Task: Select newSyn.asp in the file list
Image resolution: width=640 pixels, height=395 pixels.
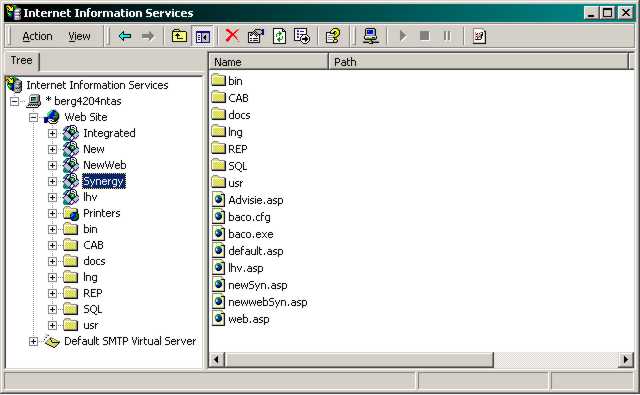Action: [x=258, y=285]
